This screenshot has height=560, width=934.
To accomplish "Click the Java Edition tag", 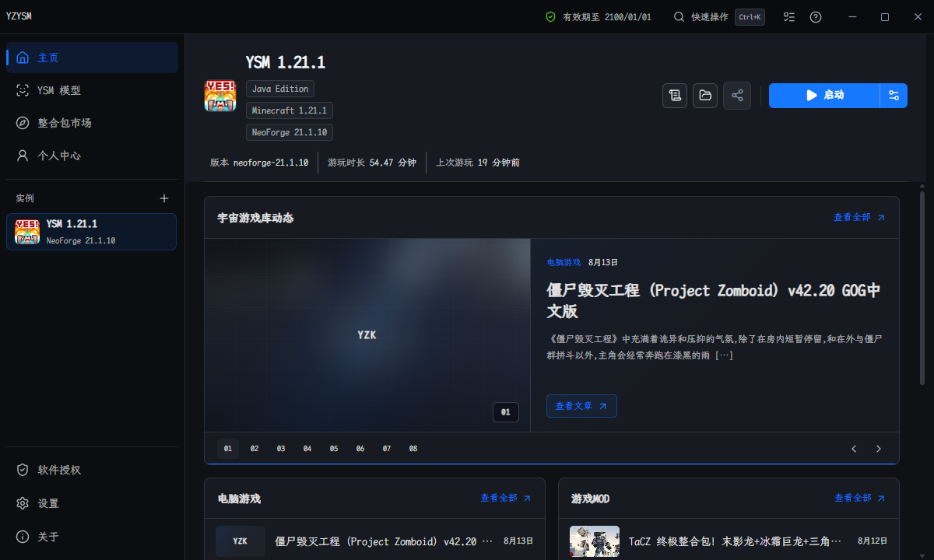I will point(280,89).
